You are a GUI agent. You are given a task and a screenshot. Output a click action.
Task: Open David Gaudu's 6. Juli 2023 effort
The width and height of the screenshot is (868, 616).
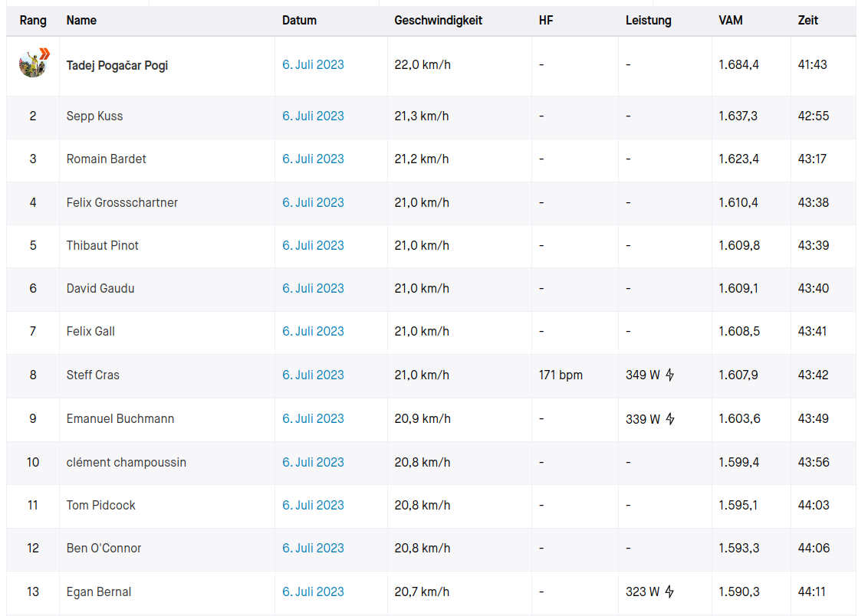[x=313, y=288]
